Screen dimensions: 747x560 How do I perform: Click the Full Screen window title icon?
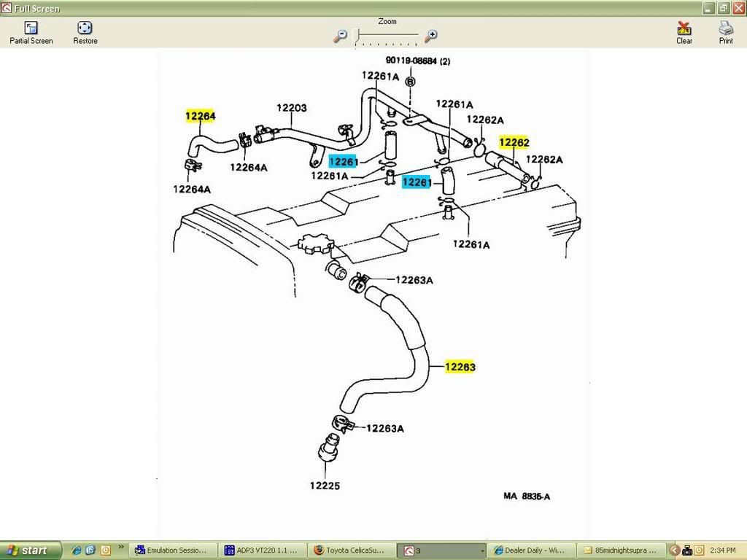click(6, 8)
